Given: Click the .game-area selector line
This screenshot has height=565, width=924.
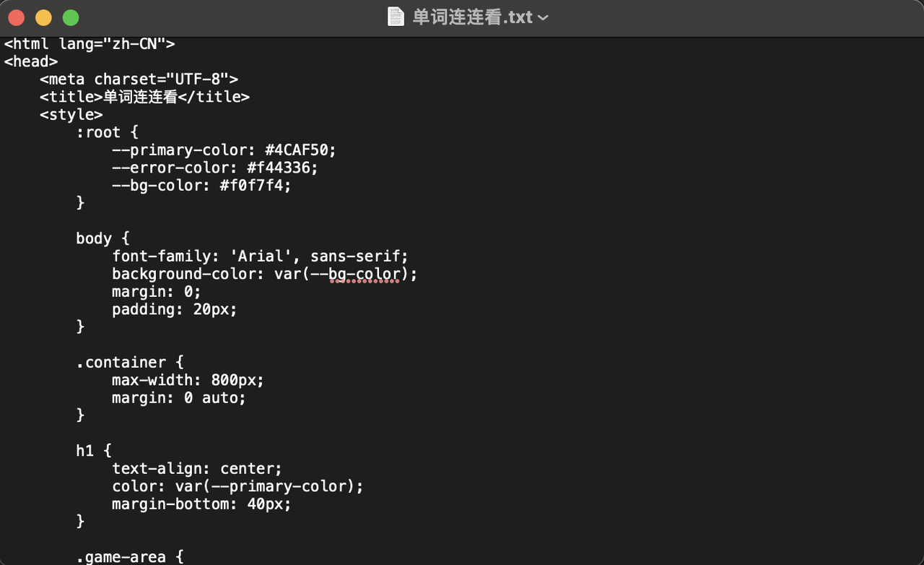Looking at the screenshot, I should [x=130, y=557].
